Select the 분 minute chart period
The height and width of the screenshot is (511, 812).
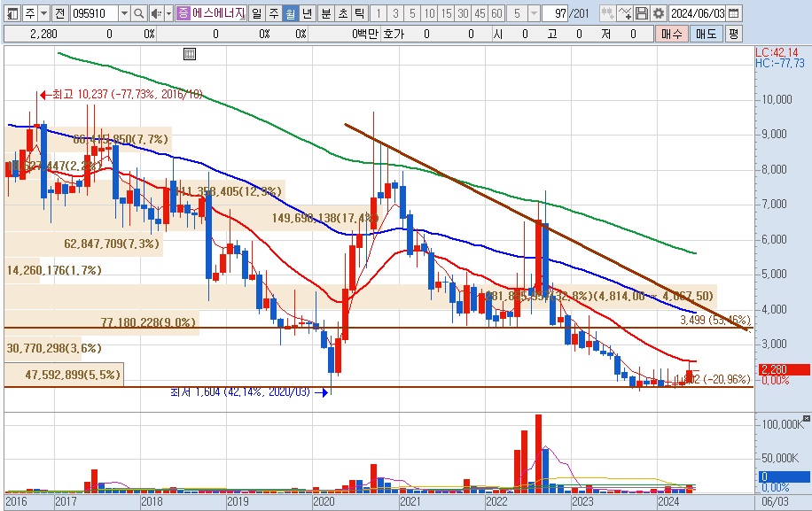(325, 13)
